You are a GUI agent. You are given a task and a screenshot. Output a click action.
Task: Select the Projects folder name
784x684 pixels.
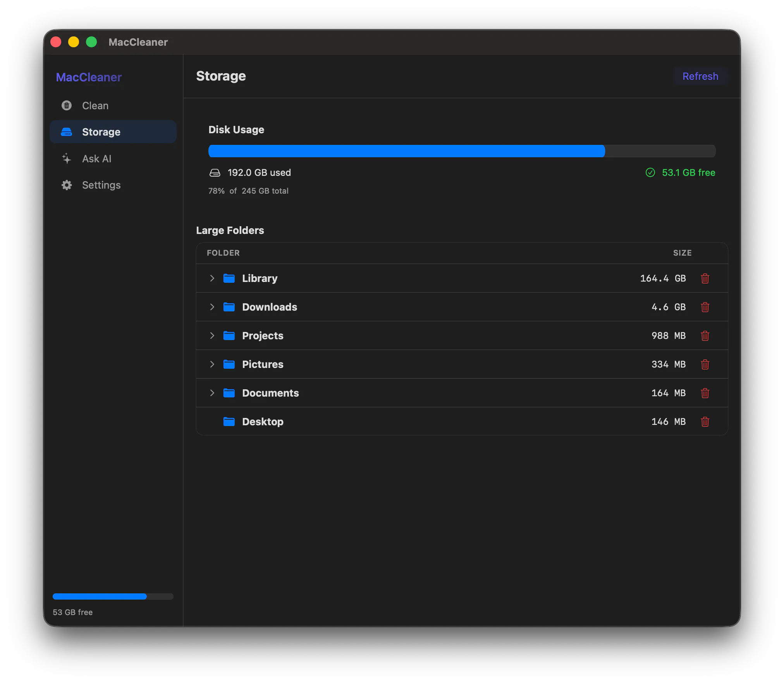click(x=263, y=336)
